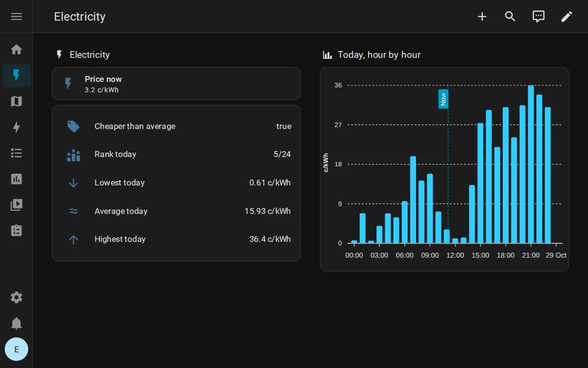
Task: Click the rank value 5/24
Action: pyautogui.click(x=282, y=155)
